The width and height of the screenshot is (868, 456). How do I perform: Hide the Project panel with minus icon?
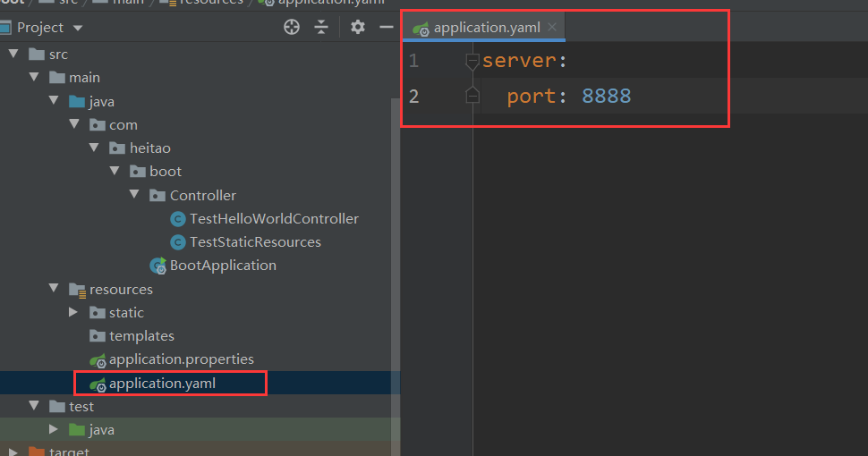(x=387, y=27)
